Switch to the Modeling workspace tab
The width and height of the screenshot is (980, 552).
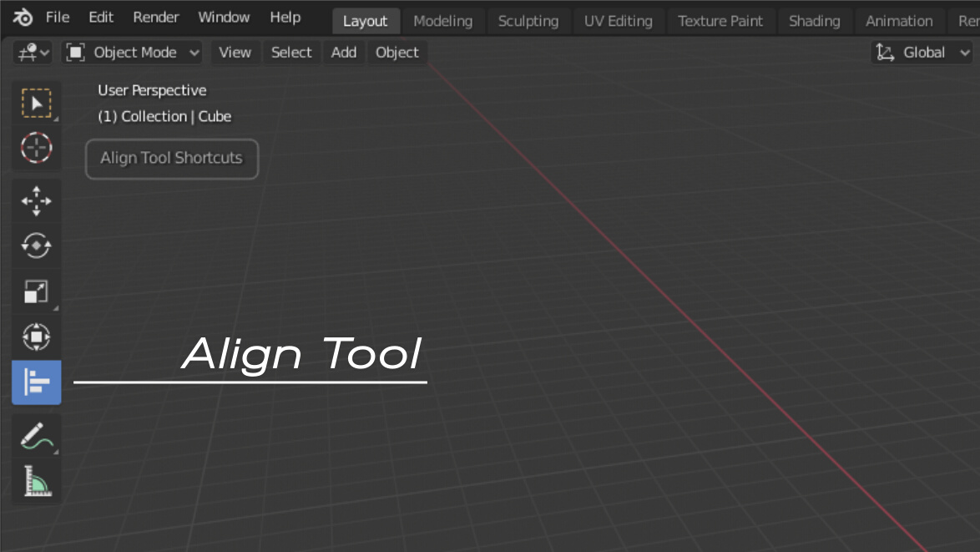pyautogui.click(x=443, y=21)
